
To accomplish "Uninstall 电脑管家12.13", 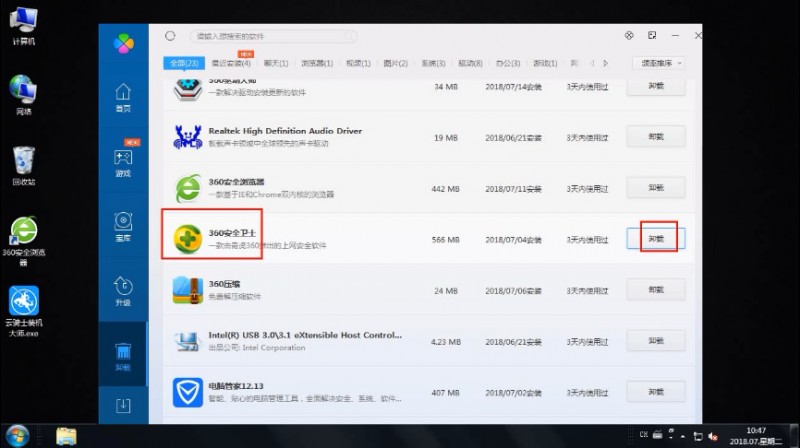I will click(x=656, y=392).
